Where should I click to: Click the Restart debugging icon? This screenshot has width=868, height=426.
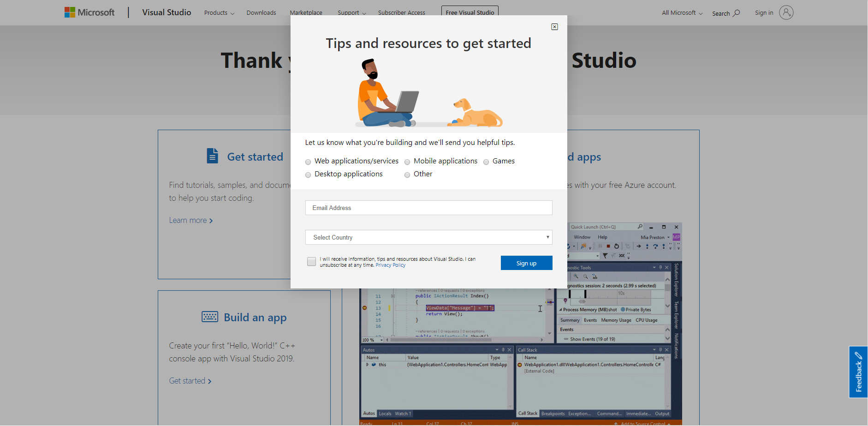pyautogui.click(x=617, y=246)
